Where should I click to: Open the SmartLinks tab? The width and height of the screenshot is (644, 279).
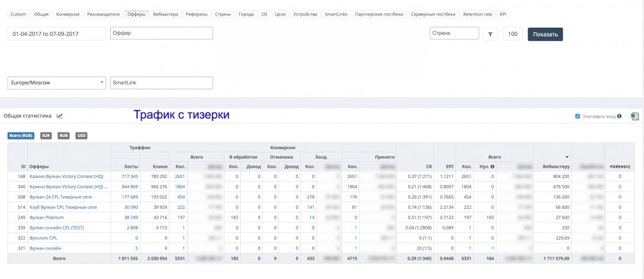[336, 14]
